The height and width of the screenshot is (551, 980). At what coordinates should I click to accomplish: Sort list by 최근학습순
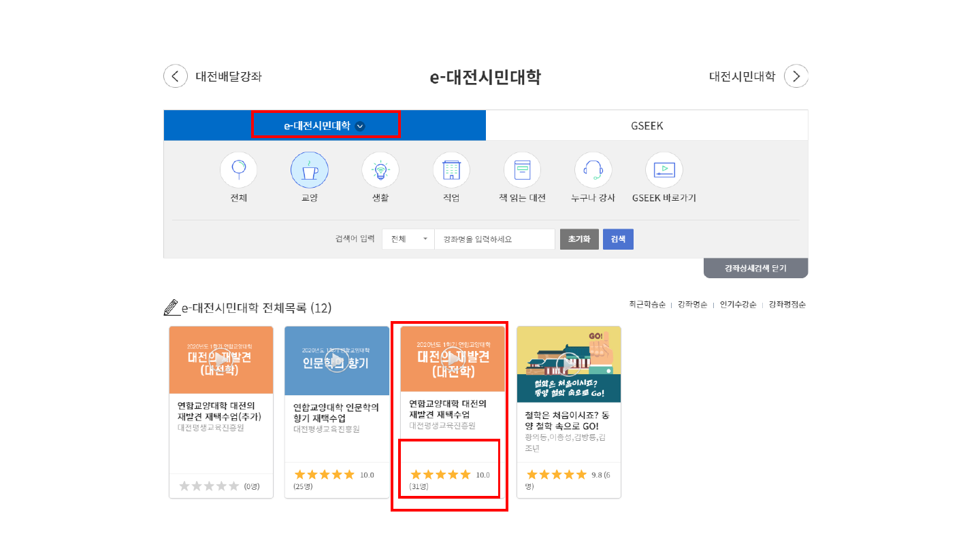[x=647, y=305]
